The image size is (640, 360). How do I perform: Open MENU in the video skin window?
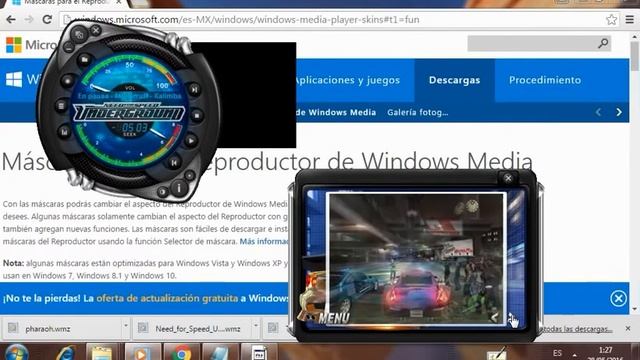[x=334, y=318]
